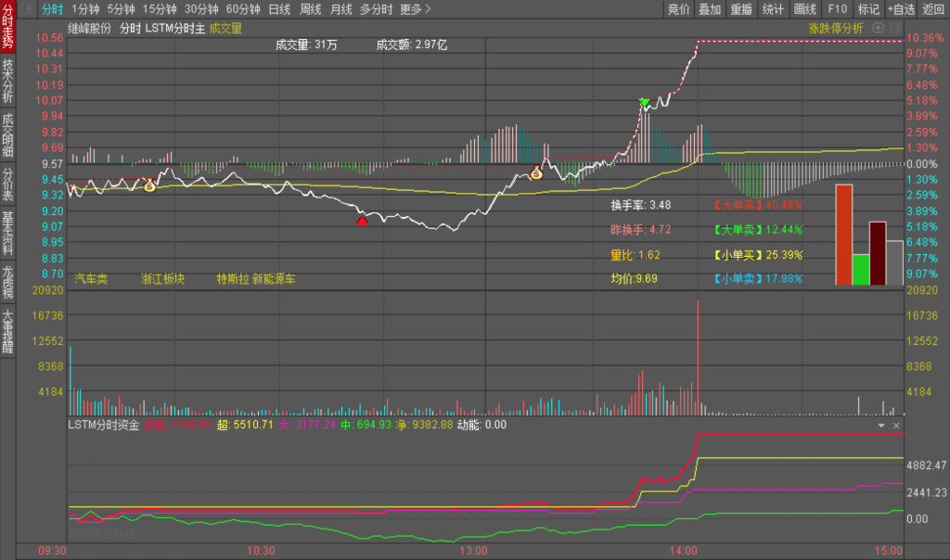Viewport: 950px width, 560px height.
Task: Click the +自选 button to add watchlist
Action: [x=900, y=9]
